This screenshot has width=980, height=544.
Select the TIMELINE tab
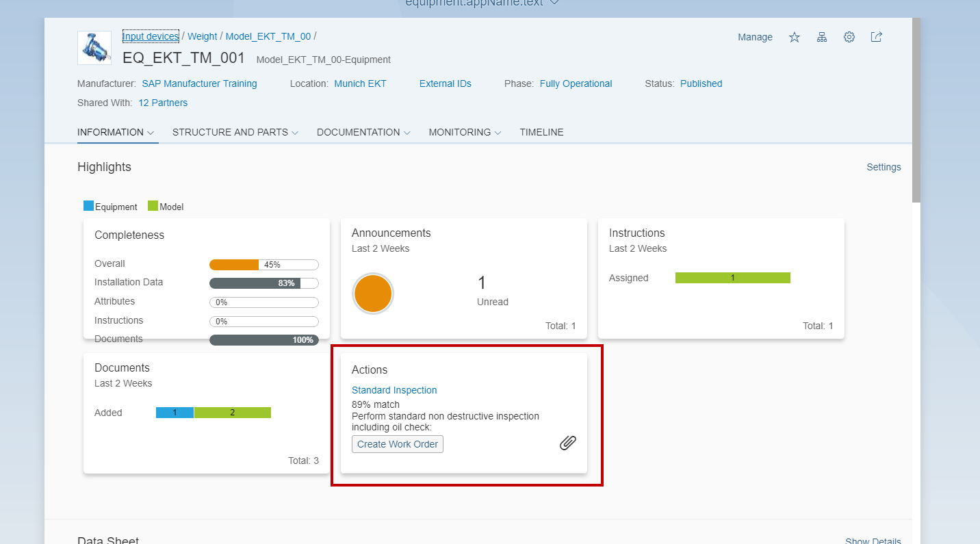pyautogui.click(x=541, y=132)
